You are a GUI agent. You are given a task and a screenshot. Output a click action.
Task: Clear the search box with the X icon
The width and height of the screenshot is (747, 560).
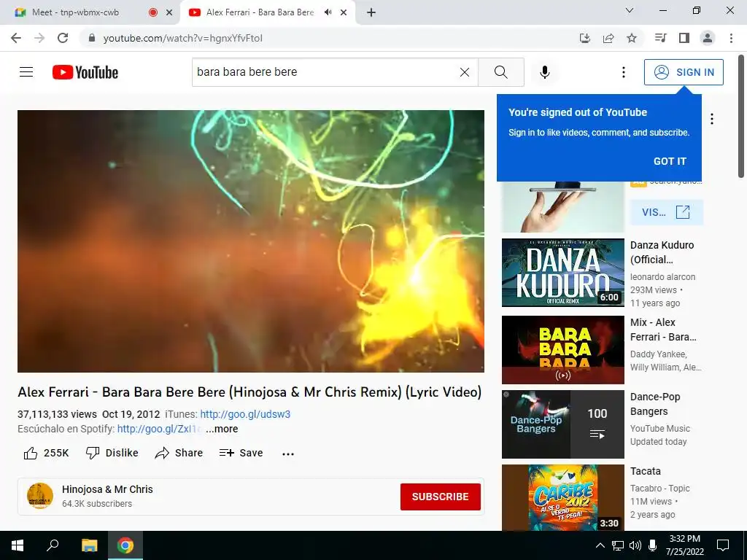[465, 72]
